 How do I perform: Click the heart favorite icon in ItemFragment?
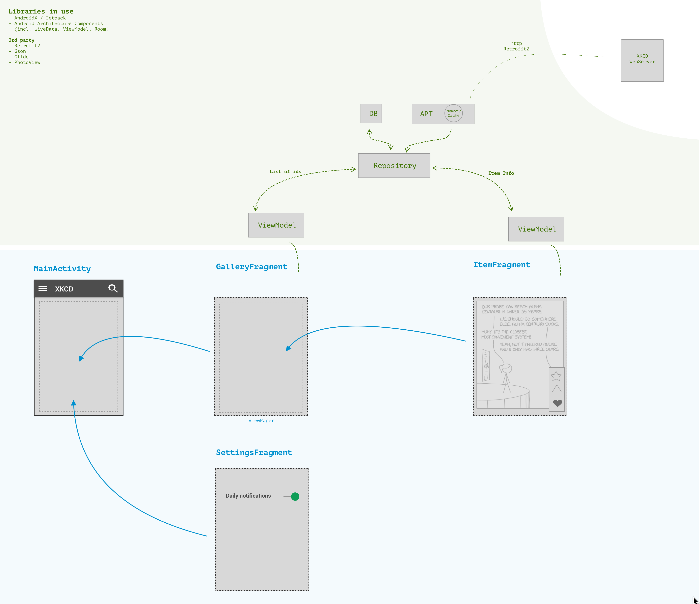click(557, 403)
